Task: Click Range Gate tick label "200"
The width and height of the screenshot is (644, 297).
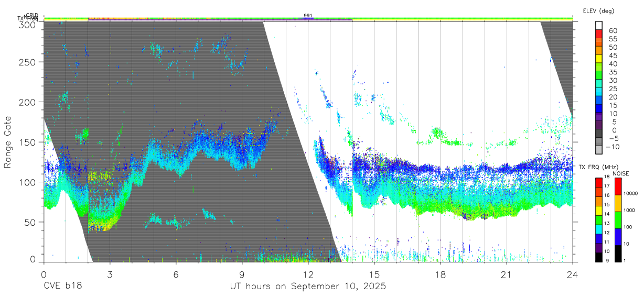Action: click(x=27, y=102)
